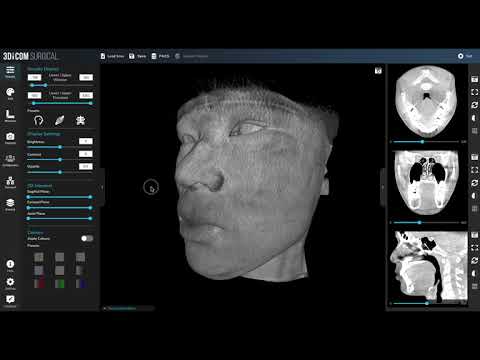
Task: Open the Volume panel sliders icon in sidebar
Action: click(10, 71)
